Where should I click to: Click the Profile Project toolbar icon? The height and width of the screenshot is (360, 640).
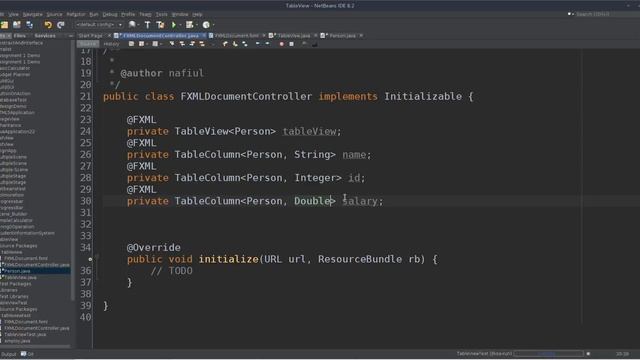pyautogui.click(x=206, y=25)
